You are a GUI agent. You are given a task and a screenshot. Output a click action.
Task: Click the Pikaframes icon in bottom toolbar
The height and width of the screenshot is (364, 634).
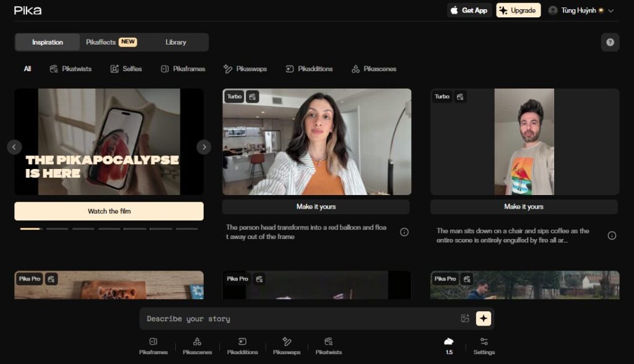point(153,345)
